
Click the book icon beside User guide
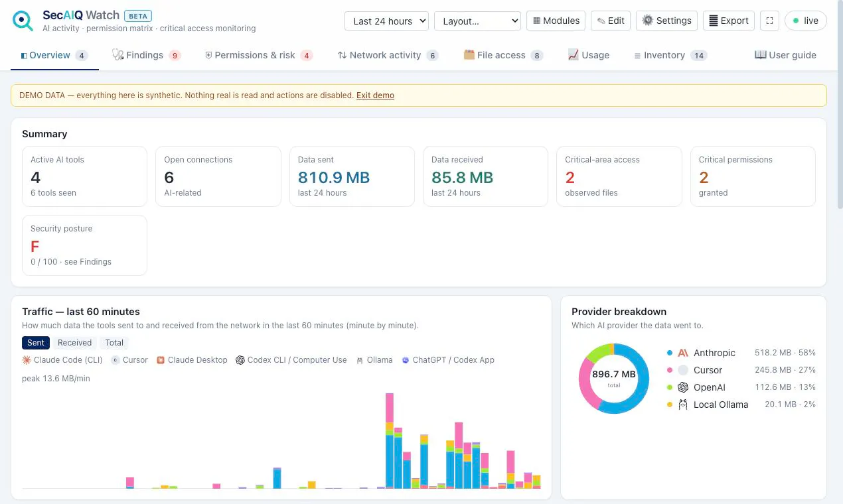(x=761, y=55)
